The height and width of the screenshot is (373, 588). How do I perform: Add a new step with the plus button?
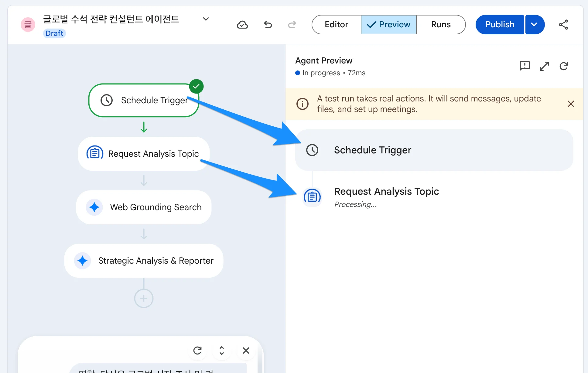(x=144, y=298)
